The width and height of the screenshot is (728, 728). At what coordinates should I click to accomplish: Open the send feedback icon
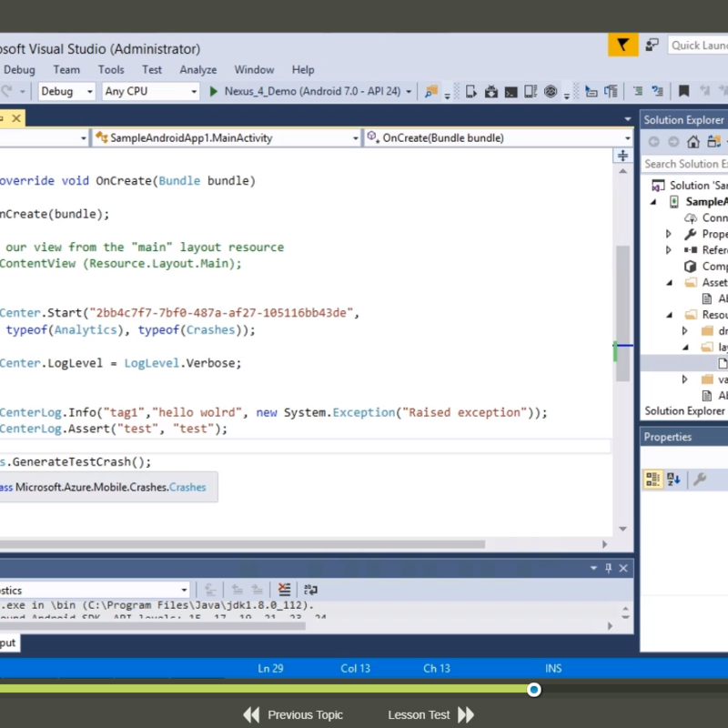pyautogui.click(x=652, y=45)
